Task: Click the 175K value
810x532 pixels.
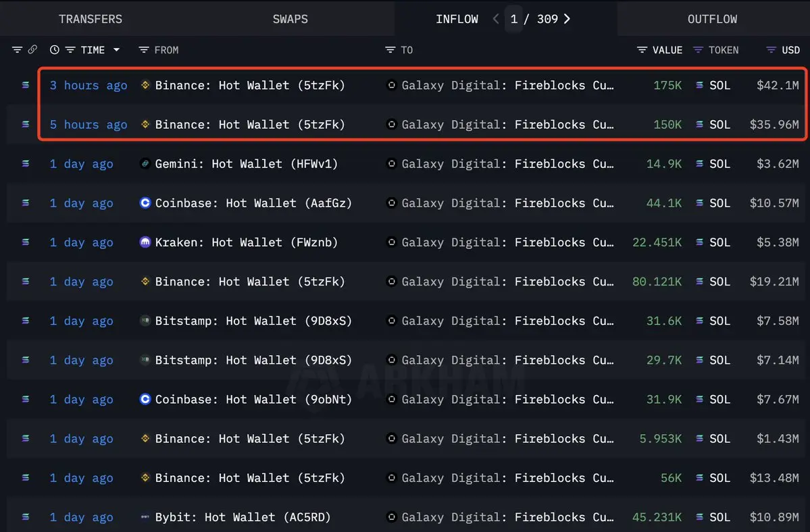Action: pyautogui.click(x=667, y=85)
